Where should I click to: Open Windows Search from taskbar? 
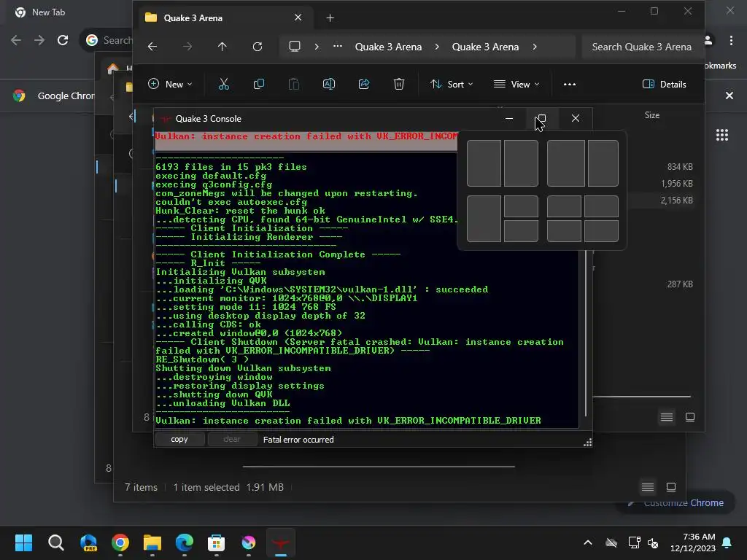click(55, 542)
